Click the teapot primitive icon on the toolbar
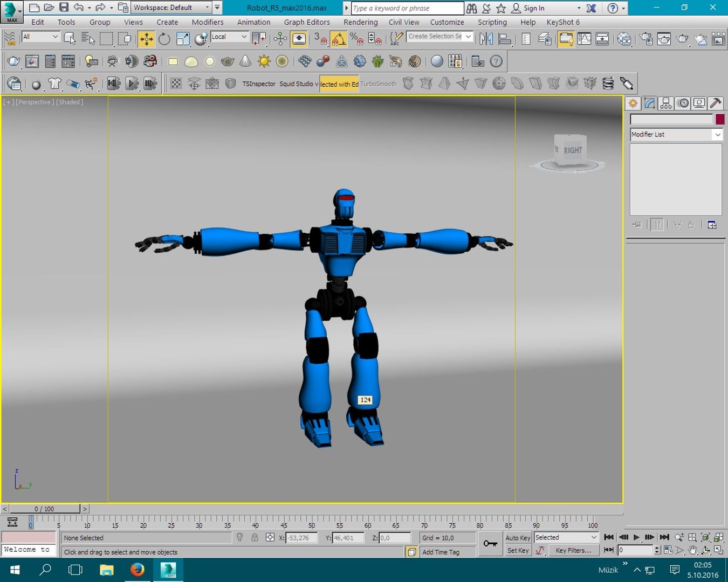Viewport: 728px width, 582px height. tap(228, 61)
